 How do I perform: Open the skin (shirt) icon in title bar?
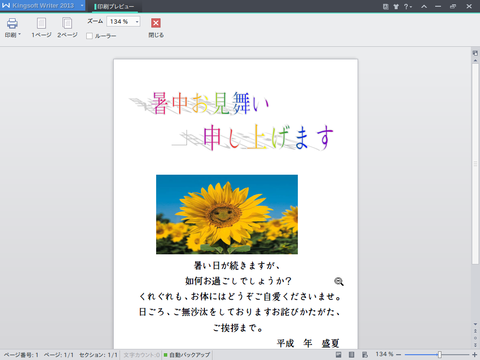(396, 6)
